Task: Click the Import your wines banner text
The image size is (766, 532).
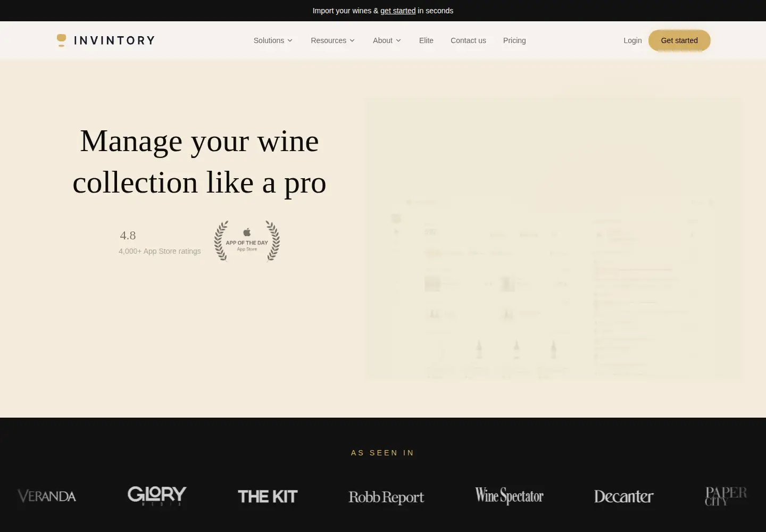Action: click(x=383, y=11)
